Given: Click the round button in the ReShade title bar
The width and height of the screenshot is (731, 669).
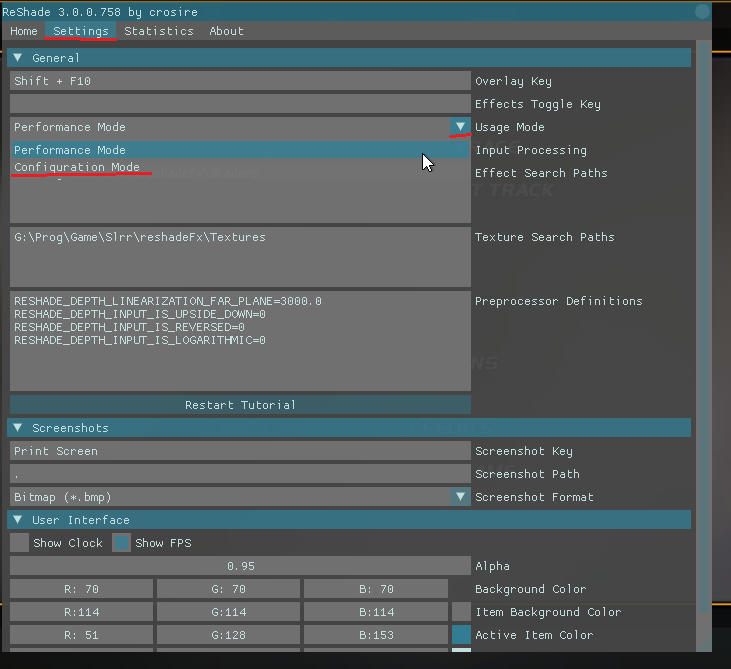Looking at the screenshot, I should pyautogui.click(x=702, y=11).
